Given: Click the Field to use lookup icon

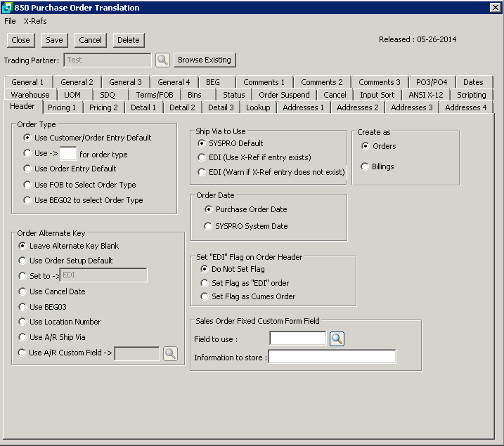Looking at the screenshot, I should click(337, 339).
